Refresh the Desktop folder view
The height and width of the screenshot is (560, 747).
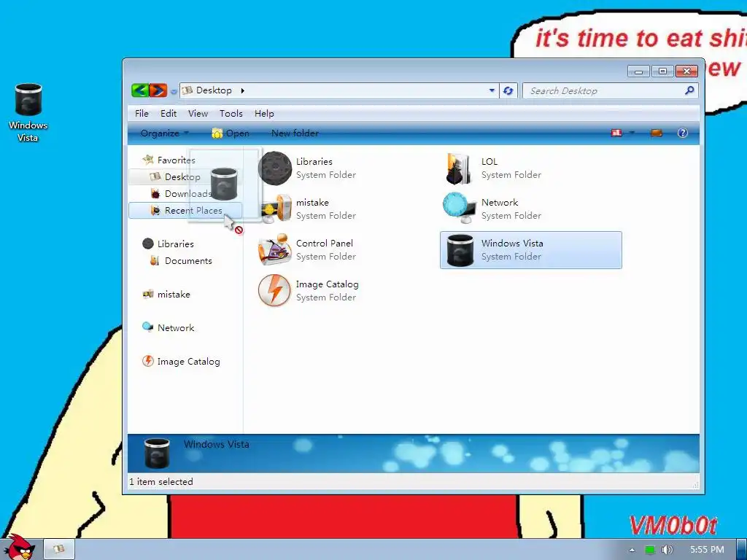click(508, 90)
